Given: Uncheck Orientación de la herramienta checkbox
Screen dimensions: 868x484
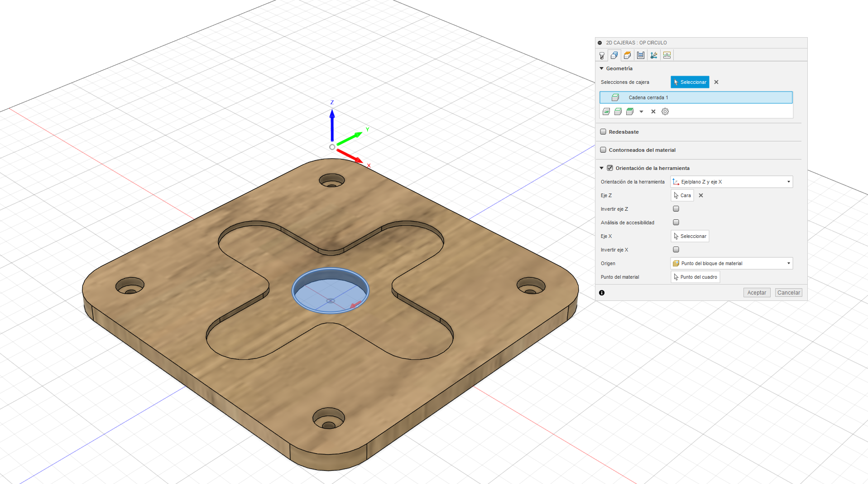Looking at the screenshot, I should pos(610,168).
